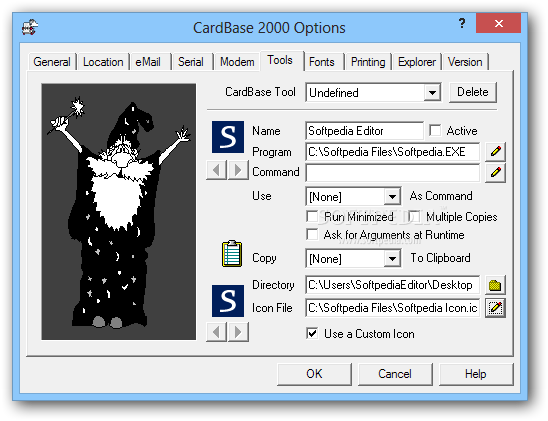Switch to the General tab
Image resolution: width=548 pixels, height=421 pixels.
click(52, 62)
